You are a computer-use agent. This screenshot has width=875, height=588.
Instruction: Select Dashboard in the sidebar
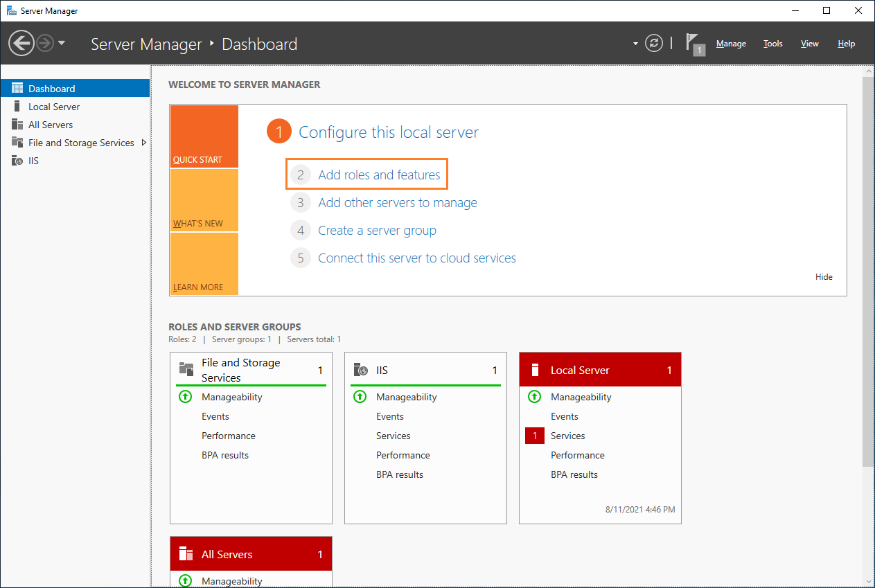(x=75, y=89)
